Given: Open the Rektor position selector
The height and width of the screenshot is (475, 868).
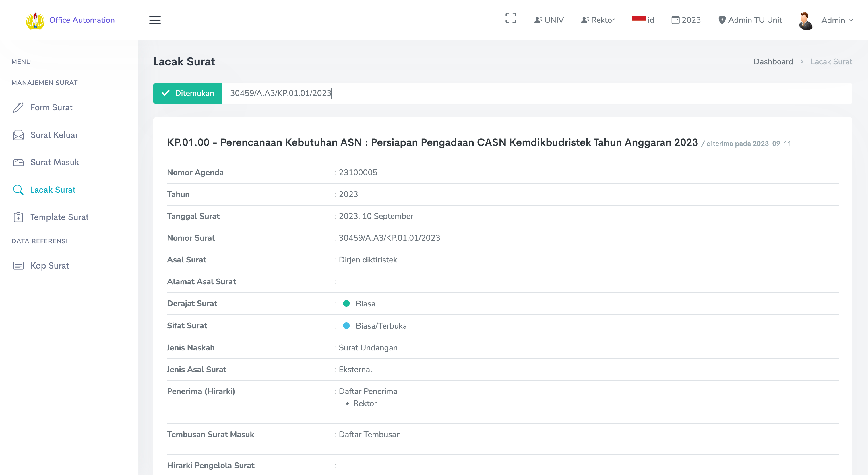Looking at the screenshot, I should coord(598,20).
